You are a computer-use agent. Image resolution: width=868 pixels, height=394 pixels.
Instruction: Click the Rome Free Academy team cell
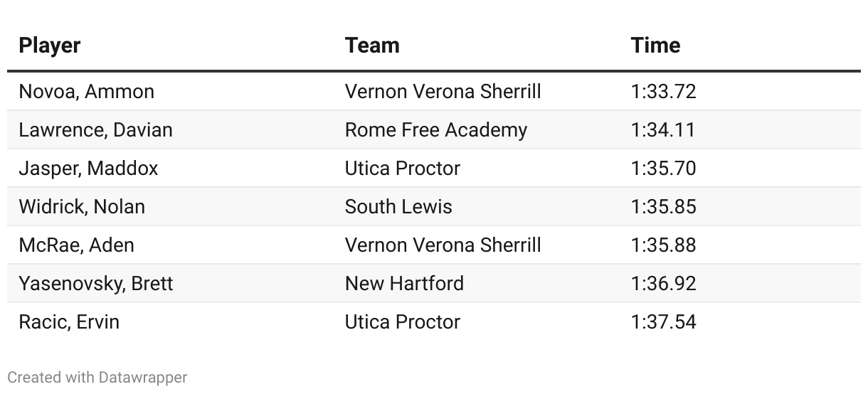tap(436, 130)
